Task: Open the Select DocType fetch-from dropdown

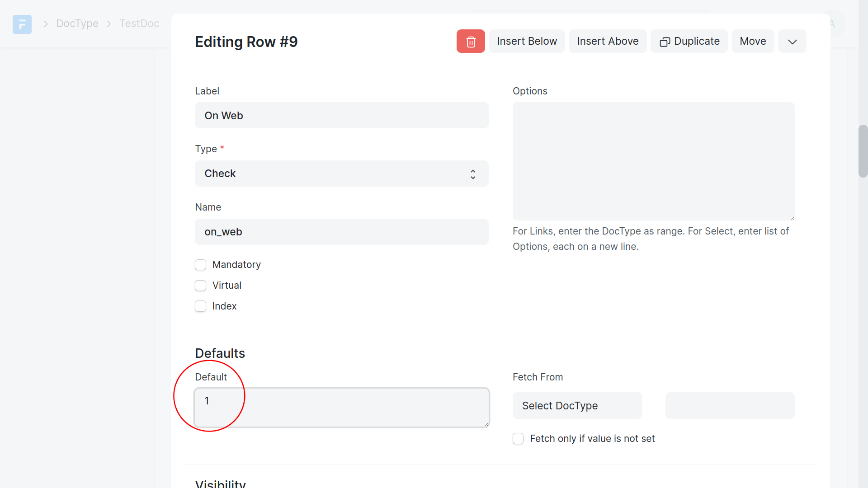Action: click(x=577, y=406)
